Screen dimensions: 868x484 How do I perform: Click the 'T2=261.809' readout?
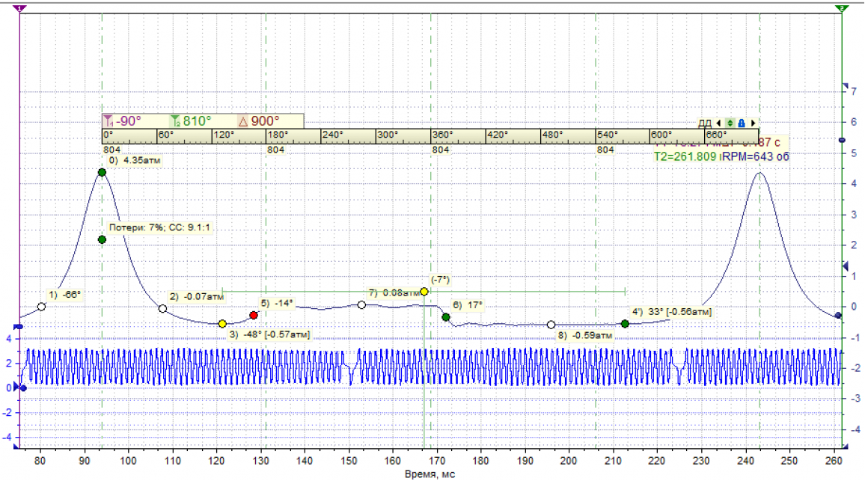[685, 156]
